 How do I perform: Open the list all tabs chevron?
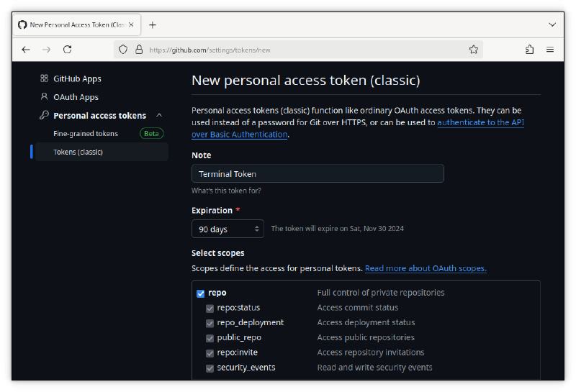pyautogui.click(x=552, y=24)
